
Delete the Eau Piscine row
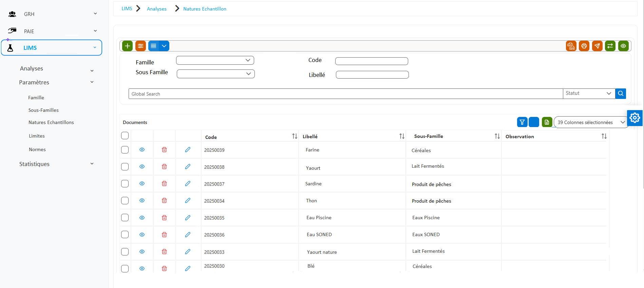point(164,218)
